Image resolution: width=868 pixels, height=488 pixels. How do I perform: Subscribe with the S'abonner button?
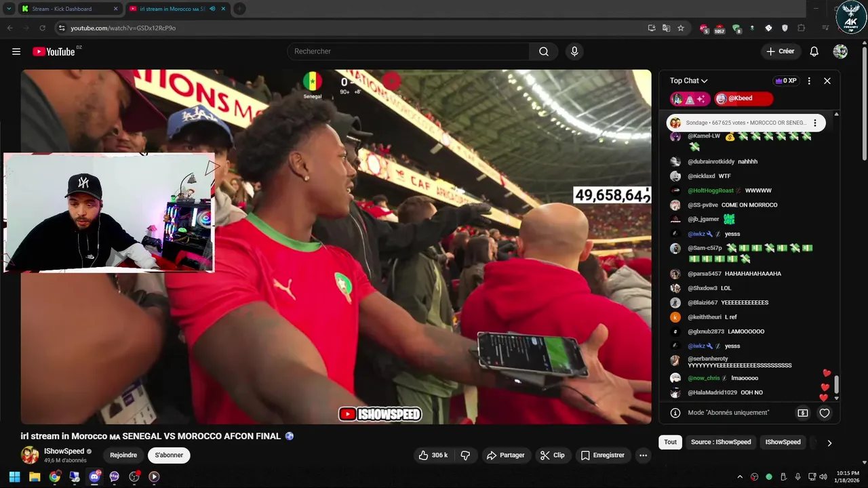pyautogui.click(x=169, y=455)
